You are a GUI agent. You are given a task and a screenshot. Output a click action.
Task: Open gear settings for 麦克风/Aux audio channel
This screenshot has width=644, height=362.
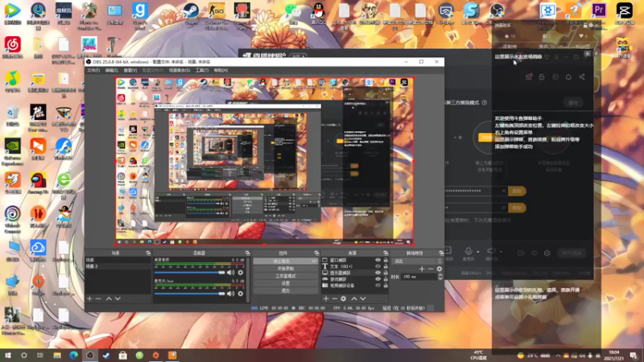pos(241,294)
